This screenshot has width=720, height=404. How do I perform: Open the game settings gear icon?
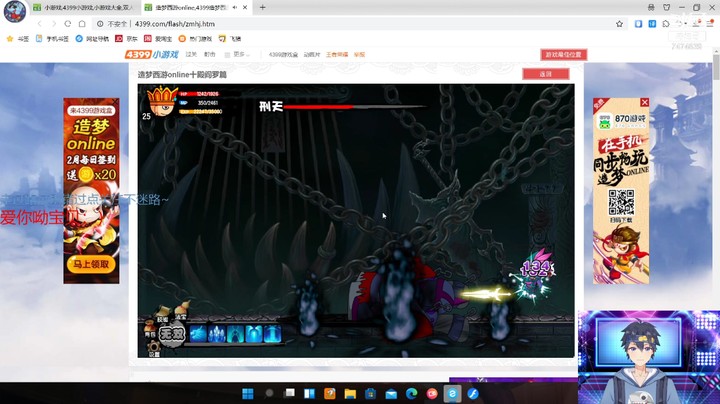pyautogui.click(x=153, y=349)
